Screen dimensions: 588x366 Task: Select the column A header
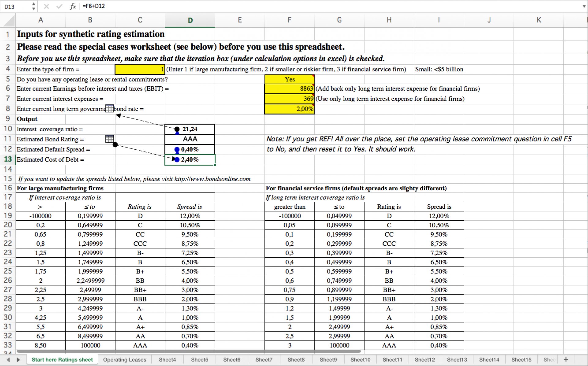point(40,20)
